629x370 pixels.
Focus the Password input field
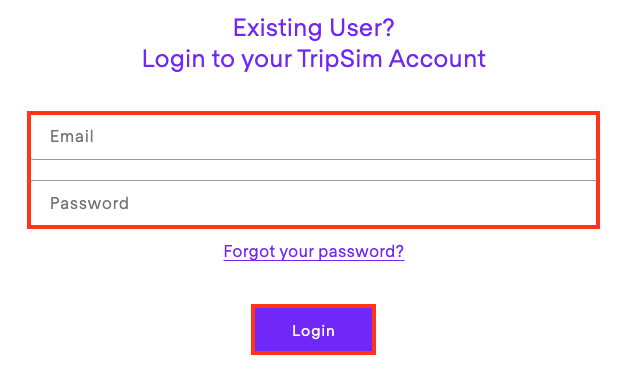(x=313, y=203)
